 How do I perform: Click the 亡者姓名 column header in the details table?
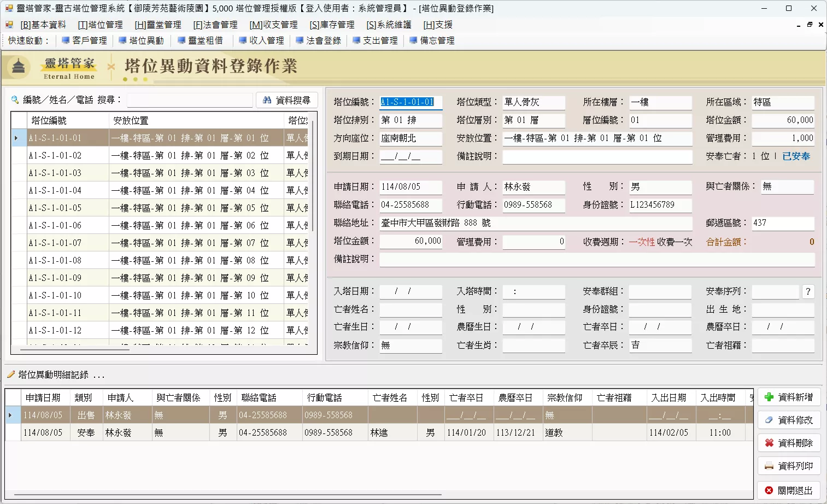click(392, 397)
